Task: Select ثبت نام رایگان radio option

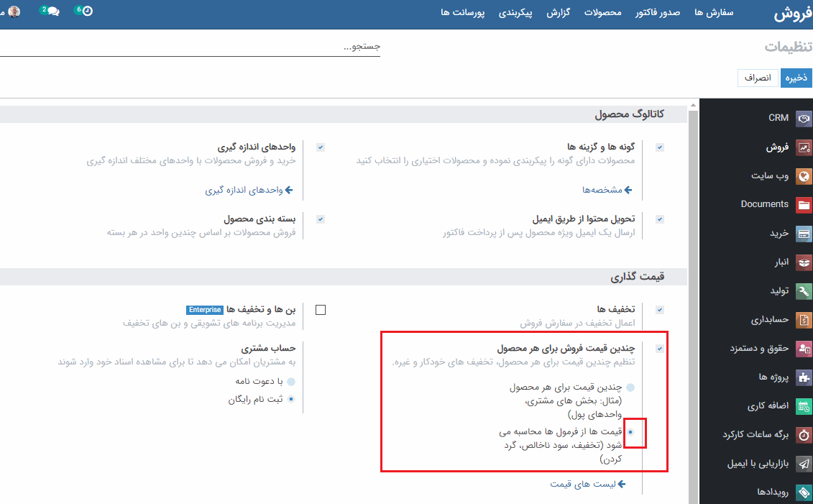Action: tap(291, 399)
